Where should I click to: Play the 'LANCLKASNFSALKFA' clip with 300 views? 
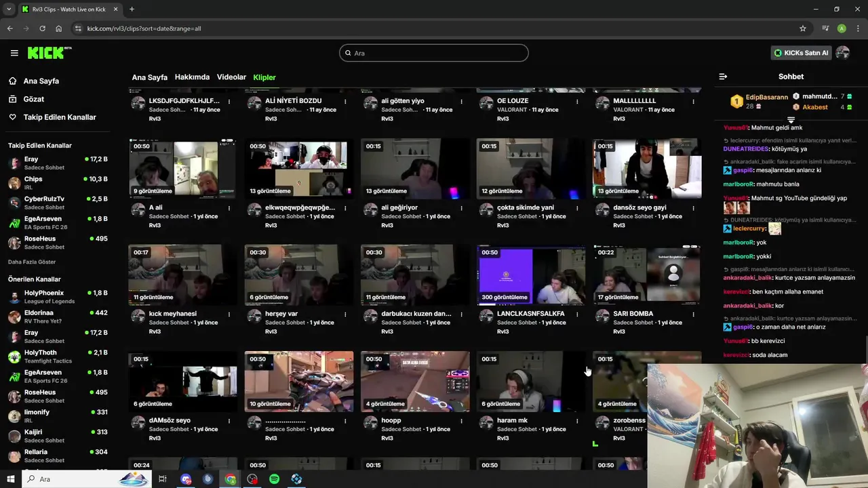[x=531, y=275]
